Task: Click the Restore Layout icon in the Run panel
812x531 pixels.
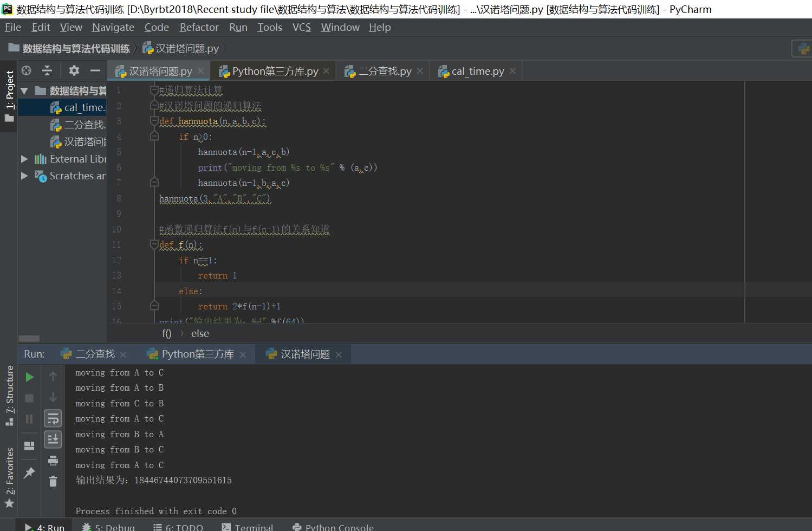Action: point(29,446)
